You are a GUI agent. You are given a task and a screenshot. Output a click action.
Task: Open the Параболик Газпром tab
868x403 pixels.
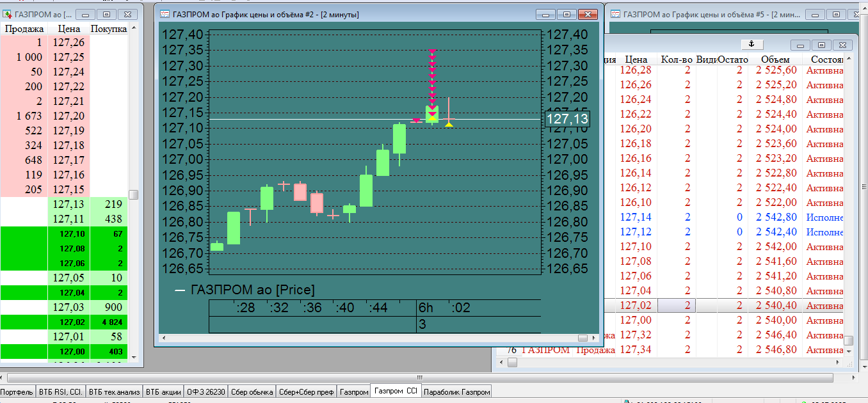(x=457, y=392)
